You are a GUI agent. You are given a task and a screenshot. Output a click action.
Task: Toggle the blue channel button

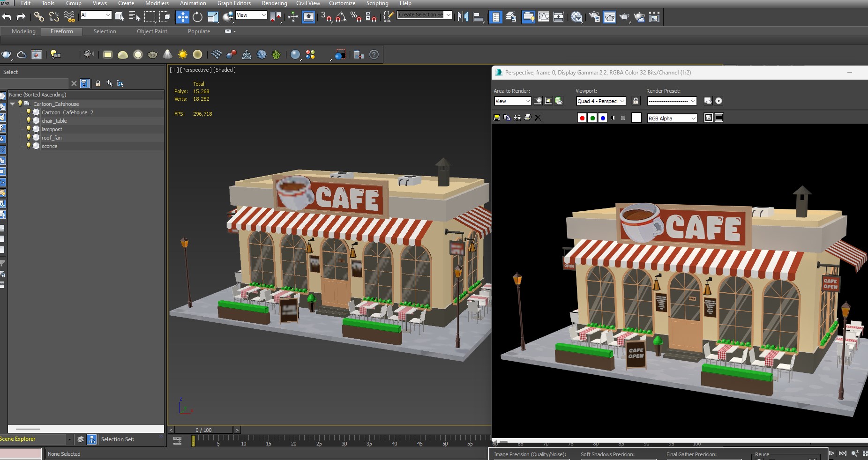pos(603,118)
